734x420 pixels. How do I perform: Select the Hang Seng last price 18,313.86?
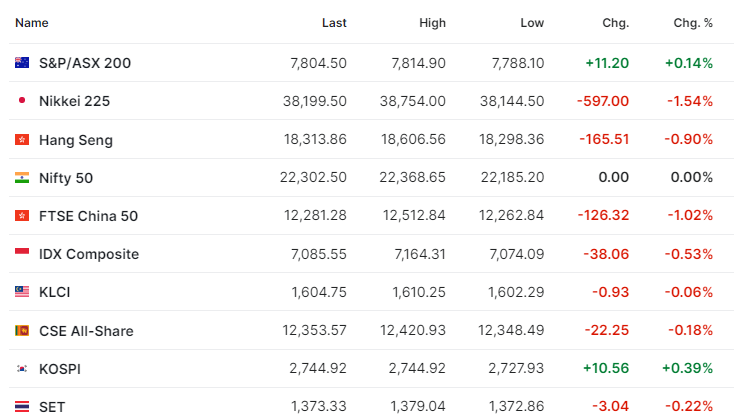(316, 139)
